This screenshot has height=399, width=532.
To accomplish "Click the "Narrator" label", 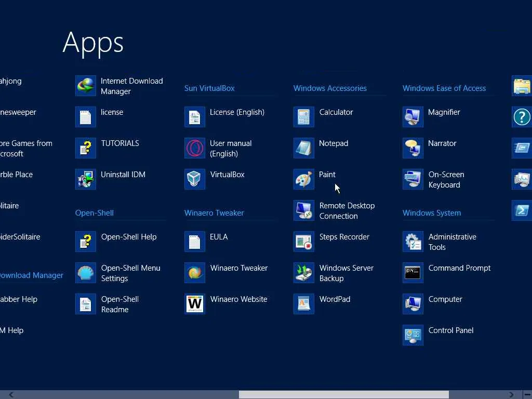I will point(442,143).
